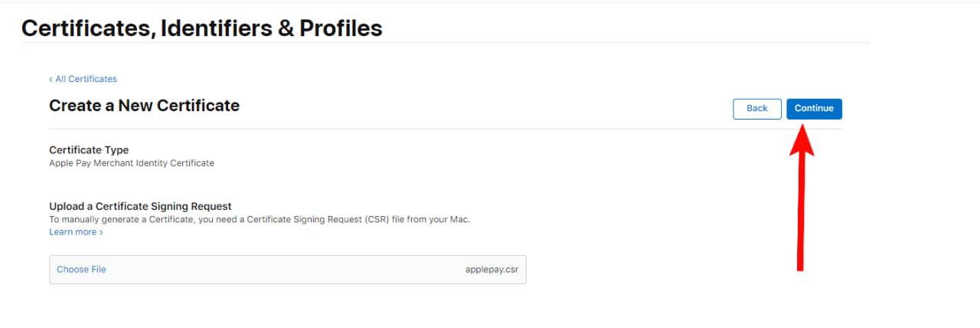Viewport: 980px width, 328px height.
Task: Click Choose File to upload CSR
Action: 81,270
